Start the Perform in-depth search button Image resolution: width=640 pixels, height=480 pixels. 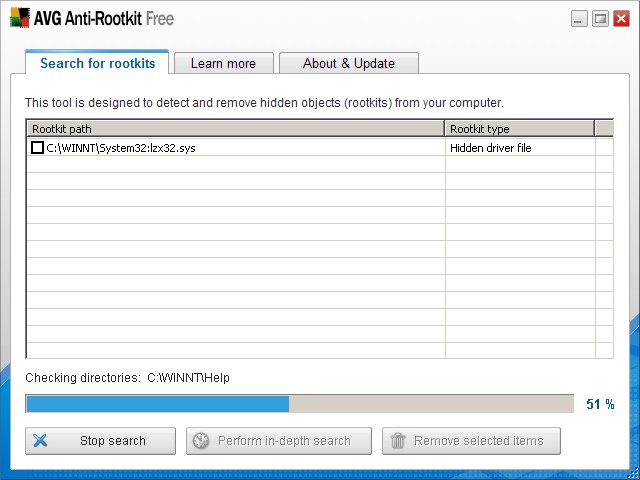[x=279, y=441]
